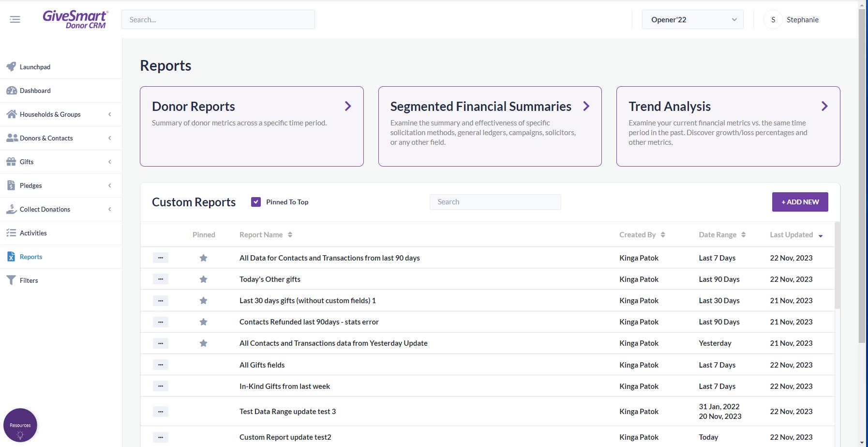Image resolution: width=868 pixels, height=447 pixels.
Task: Open the Gifts sidebar menu item
Action: pos(27,162)
